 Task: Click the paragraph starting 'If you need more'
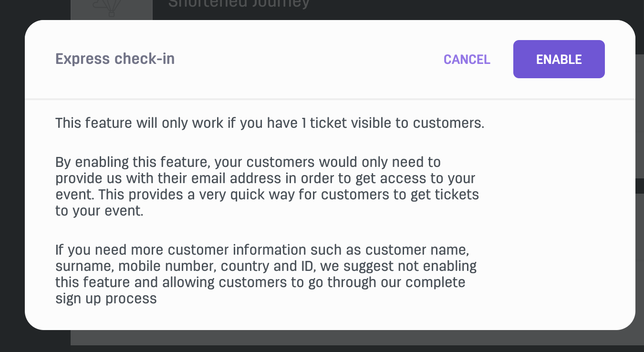click(266, 274)
